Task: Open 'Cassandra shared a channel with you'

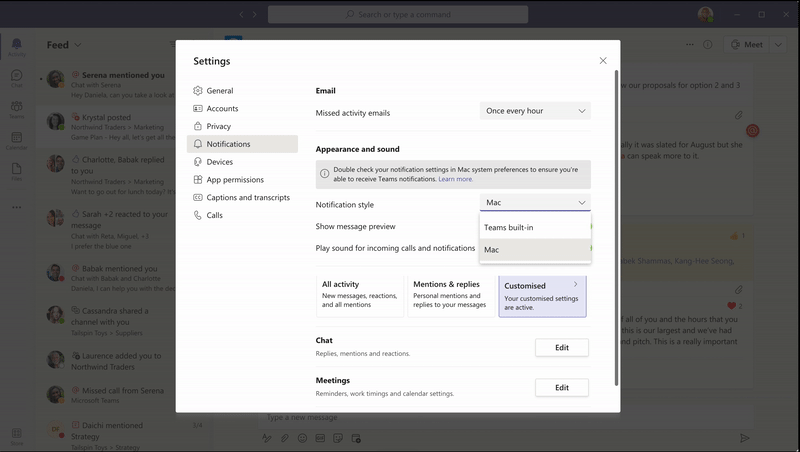Action: [x=108, y=321]
